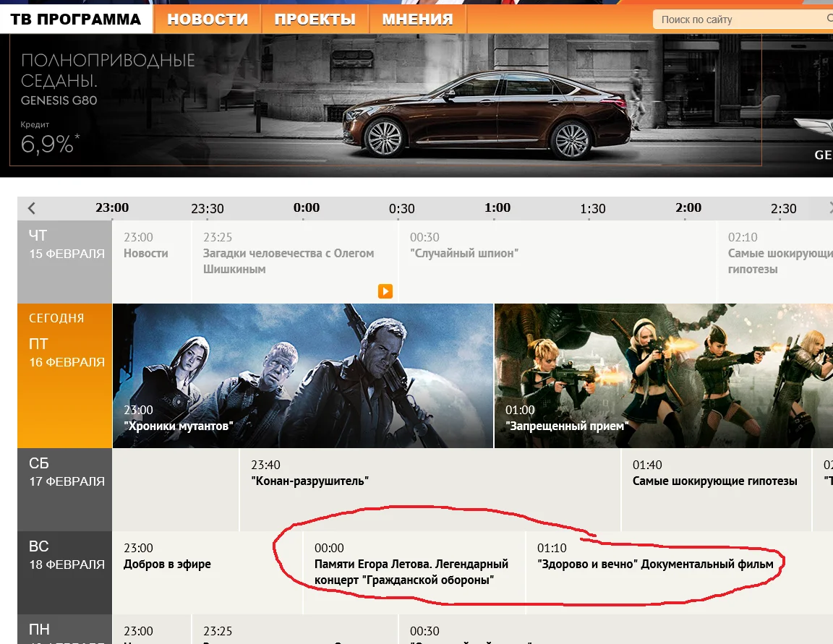Select the ВС 18 февраля day

point(65,573)
